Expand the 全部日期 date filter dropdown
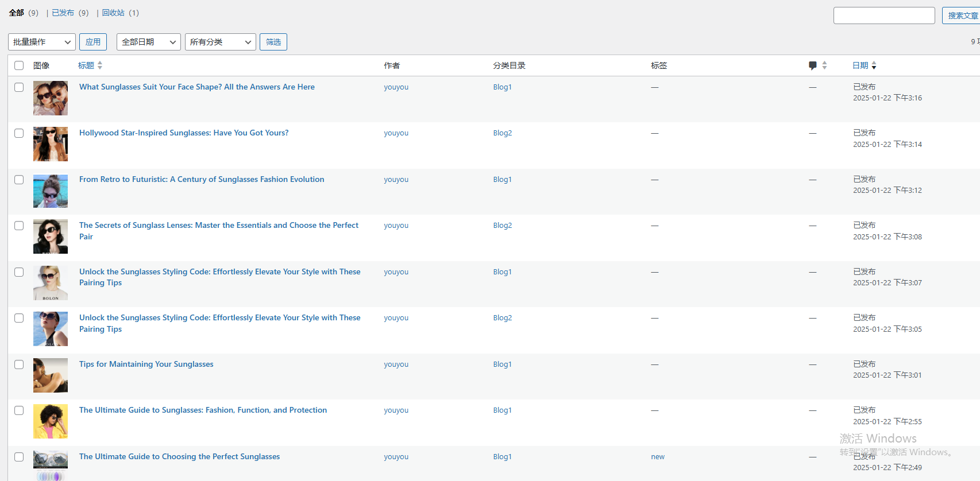This screenshot has width=980, height=481. 148,42
